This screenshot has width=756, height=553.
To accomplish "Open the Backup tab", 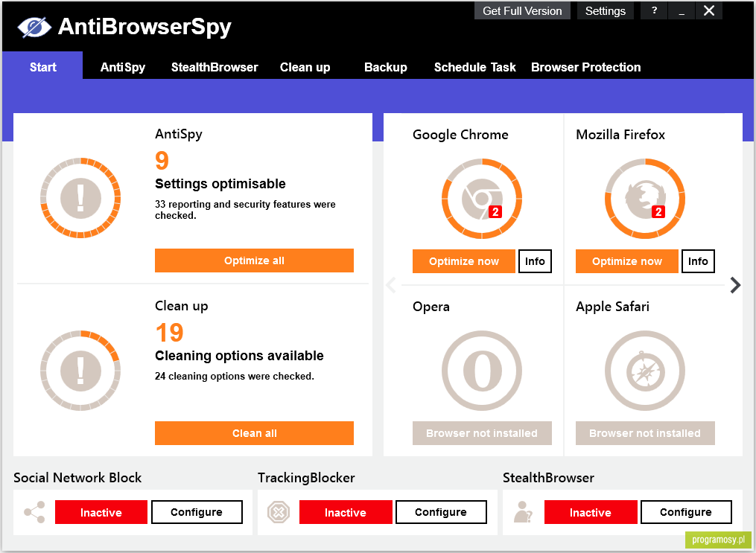I will coord(385,67).
